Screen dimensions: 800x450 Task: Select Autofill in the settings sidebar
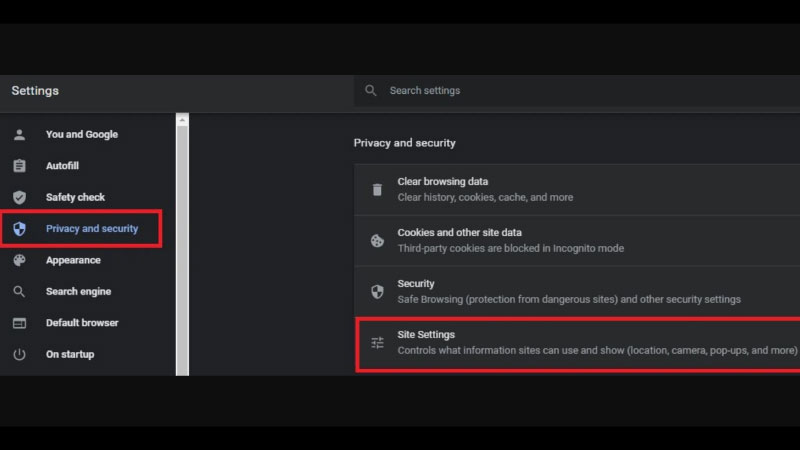coord(62,166)
